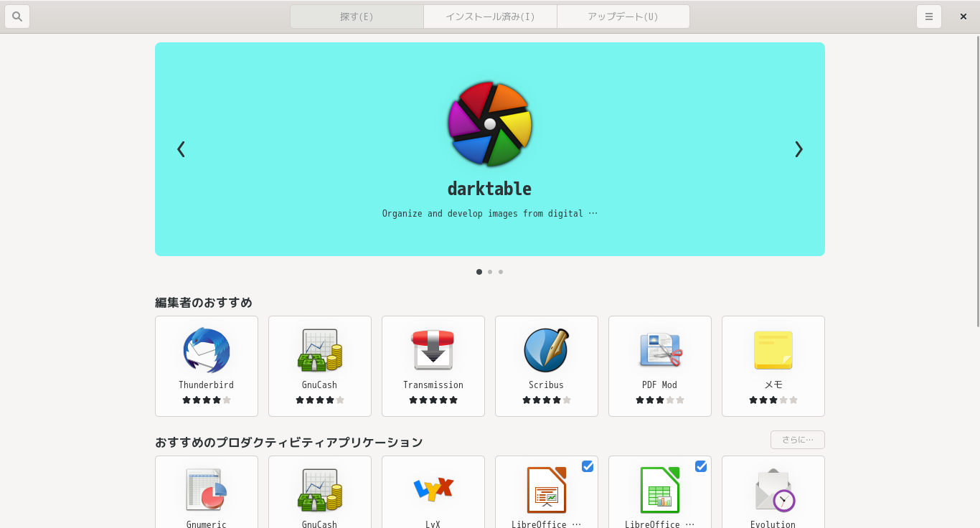Open the LibreOffice Calc icon
Screen dimensions: 980x528
[x=660, y=489]
